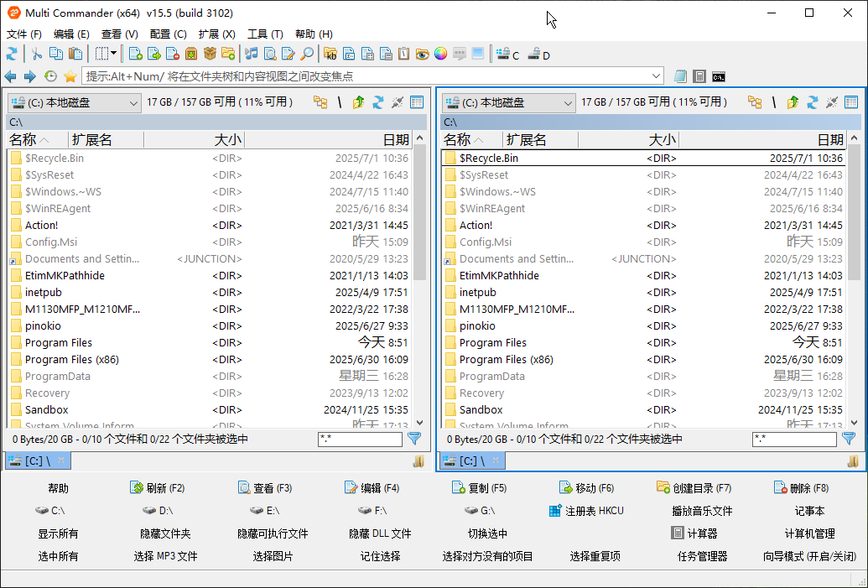Screen dimensions: 868x588
Task: Open the command prompt console icon
Action: (719, 76)
